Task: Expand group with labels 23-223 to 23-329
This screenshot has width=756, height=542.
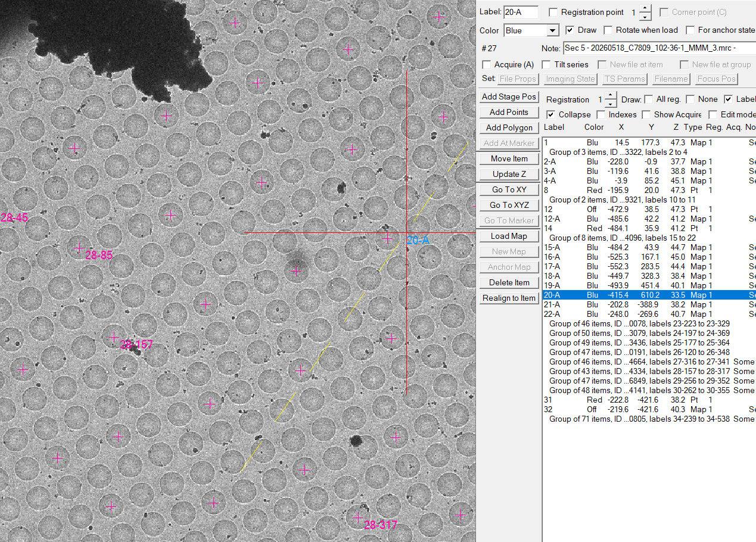Action: [649, 323]
